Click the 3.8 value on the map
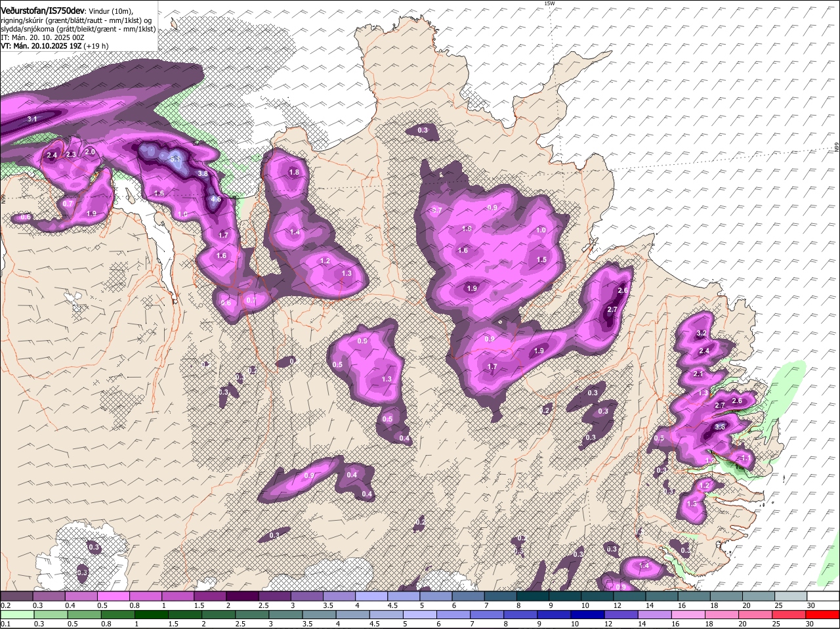Image resolution: width=840 pixels, height=629 pixels. [203, 173]
